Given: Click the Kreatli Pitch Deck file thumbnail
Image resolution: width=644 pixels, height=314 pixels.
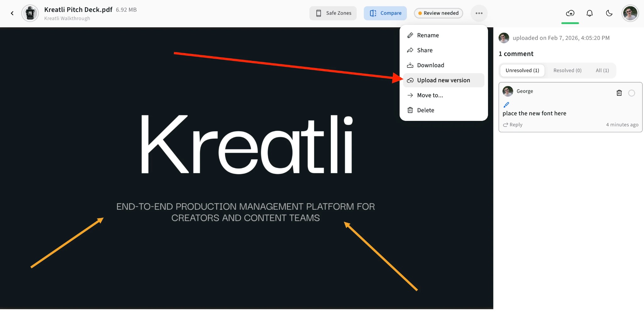Looking at the screenshot, I should tap(30, 13).
